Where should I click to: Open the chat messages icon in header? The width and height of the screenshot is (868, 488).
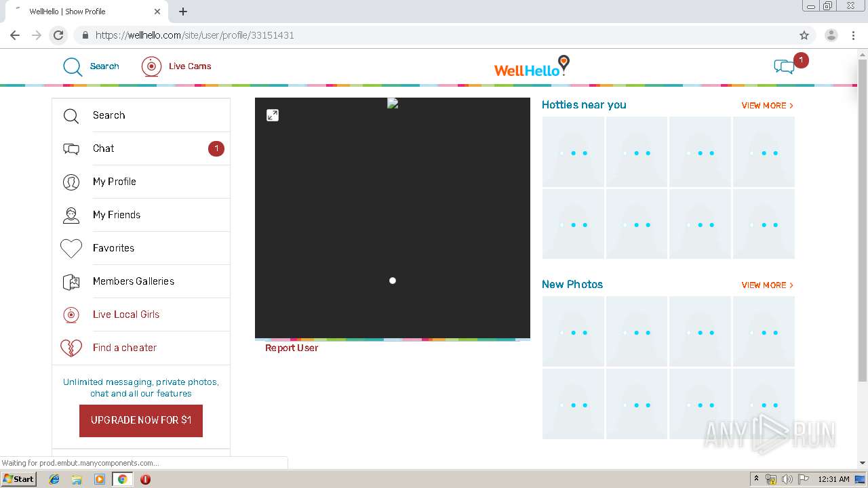pos(784,66)
